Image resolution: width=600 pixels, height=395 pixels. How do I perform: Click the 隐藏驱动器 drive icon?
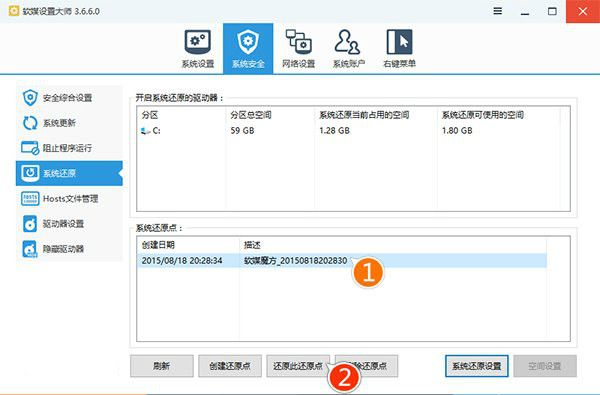pyautogui.click(x=30, y=249)
